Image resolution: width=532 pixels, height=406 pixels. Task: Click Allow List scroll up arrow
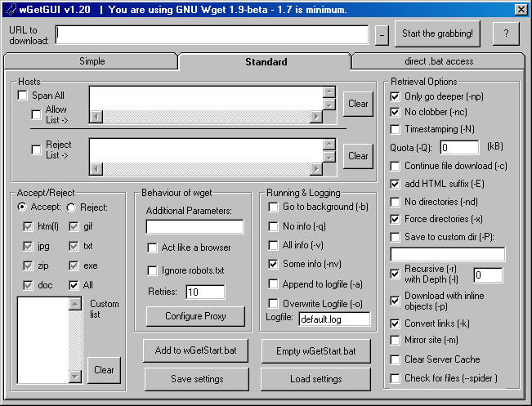(329, 92)
